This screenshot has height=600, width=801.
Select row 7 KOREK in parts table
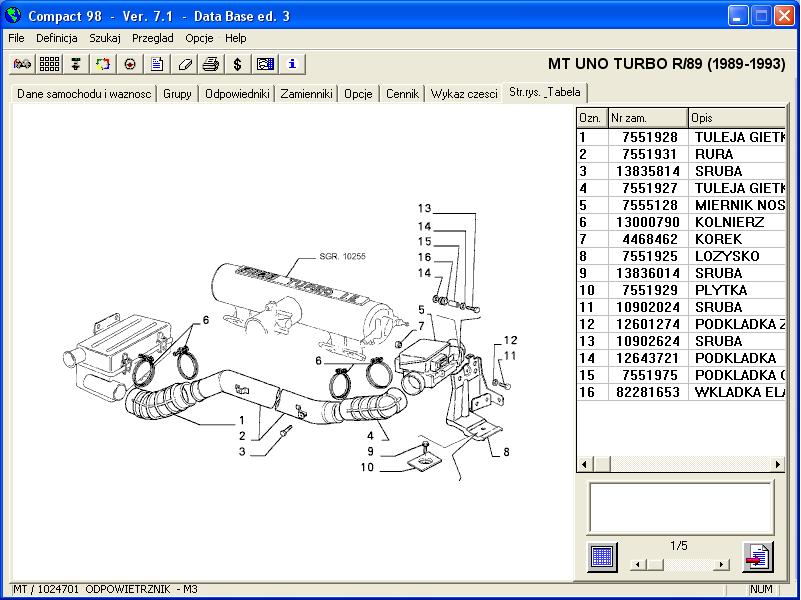tap(680, 239)
